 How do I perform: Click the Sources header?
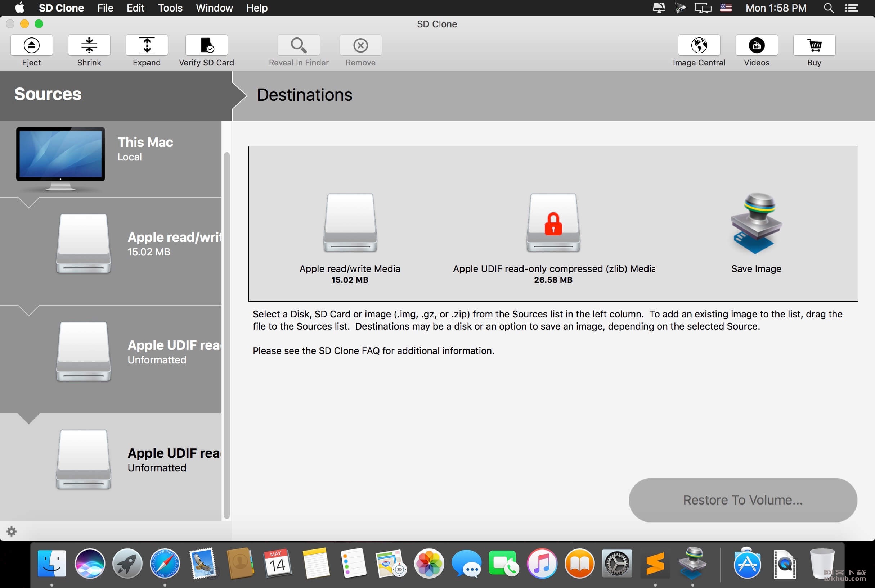(x=48, y=94)
